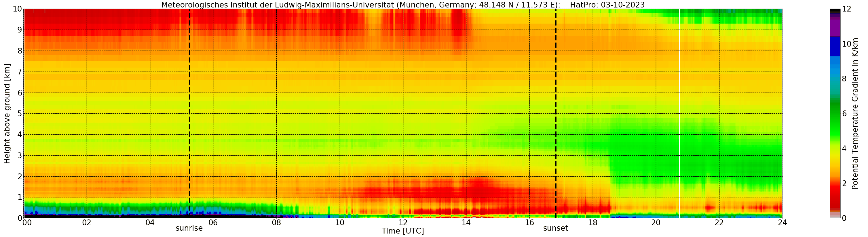The height and width of the screenshot is (237, 868).
Task: Click the 'sunrise' label below the axis
Action: [x=189, y=228]
